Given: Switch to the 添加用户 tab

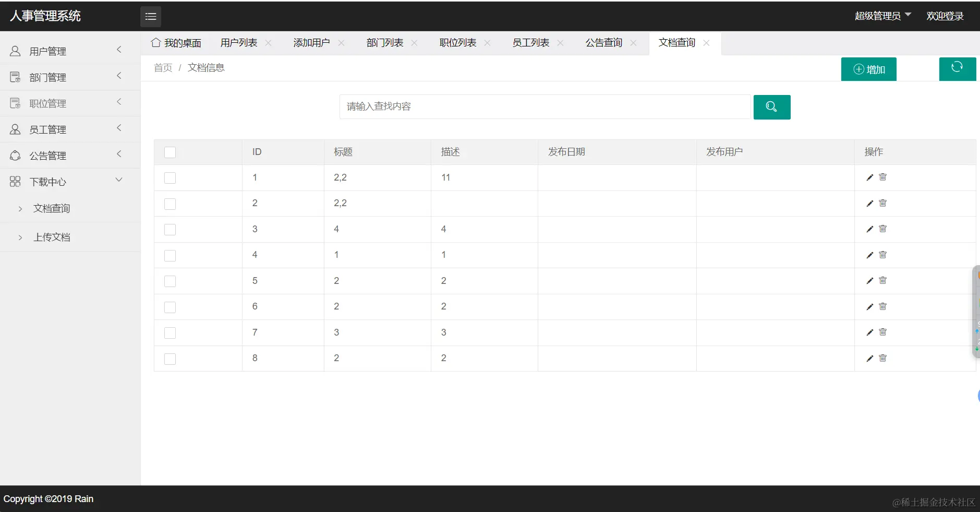Looking at the screenshot, I should [311, 43].
